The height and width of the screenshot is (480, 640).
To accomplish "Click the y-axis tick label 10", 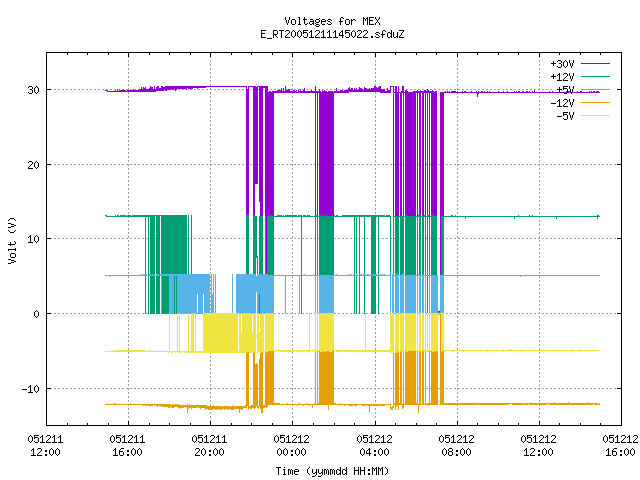I will click(33, 239).
